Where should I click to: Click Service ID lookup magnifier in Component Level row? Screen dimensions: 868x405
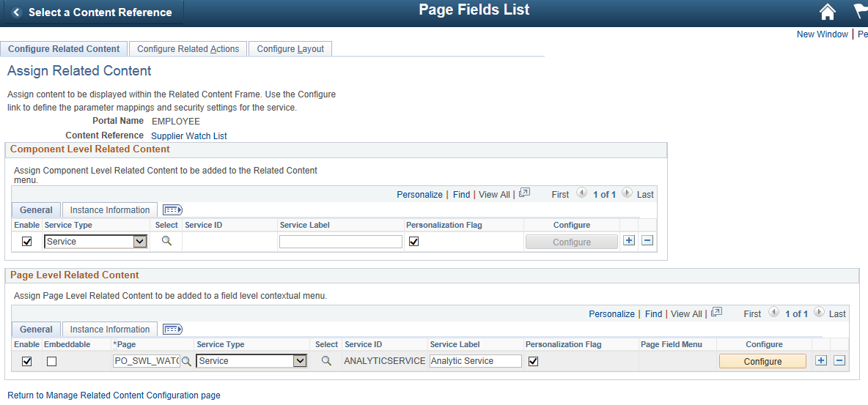(166, 241)
